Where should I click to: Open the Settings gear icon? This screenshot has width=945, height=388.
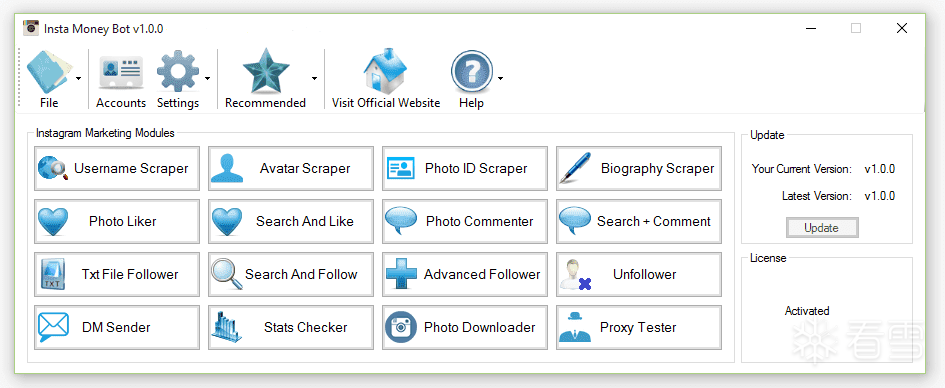[178, 72]
